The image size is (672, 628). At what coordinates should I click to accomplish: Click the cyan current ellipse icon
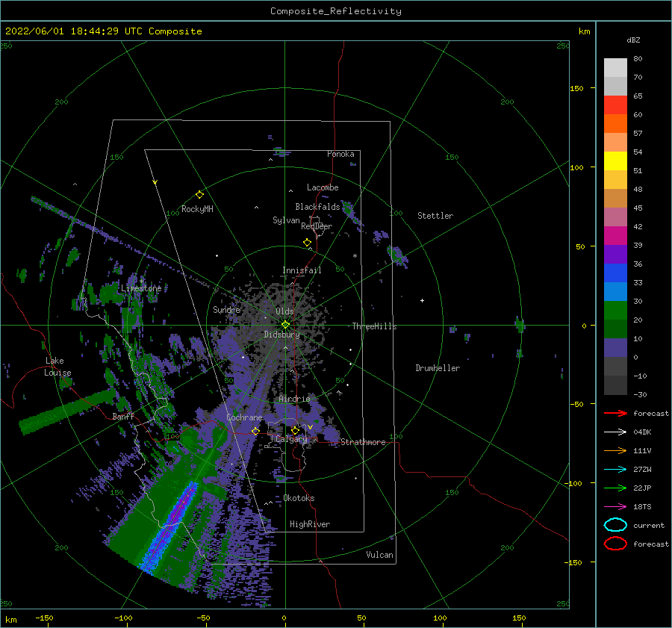click(x=615, y=525)
